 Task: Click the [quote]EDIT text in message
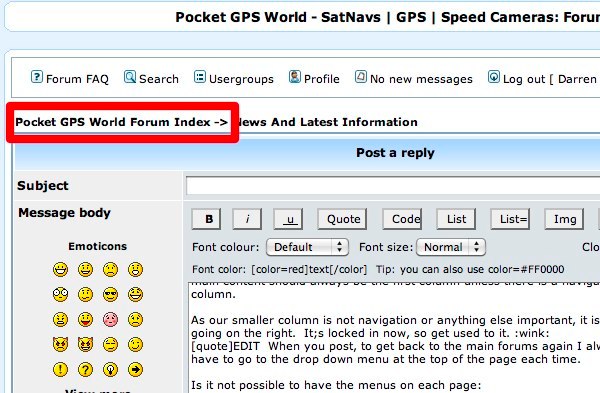point(225,346)
